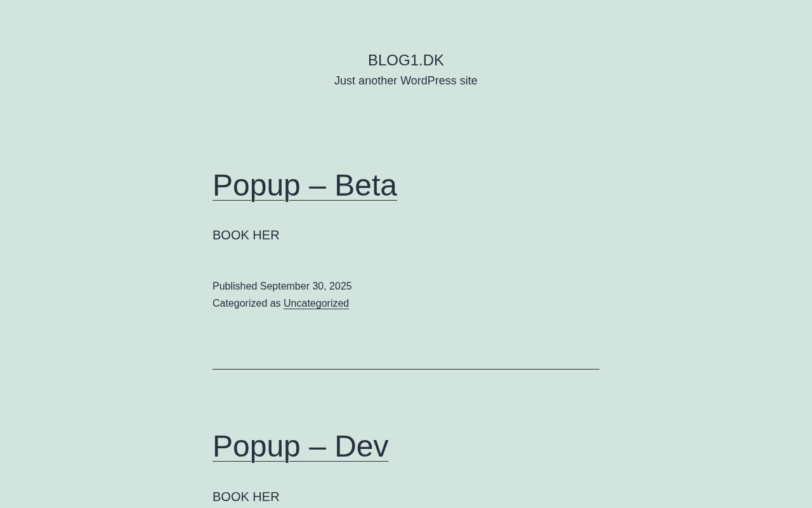This screenshot has width=812, height=508.
Task: Open the "Popup – Dev" post title
Action: [300, 446]
